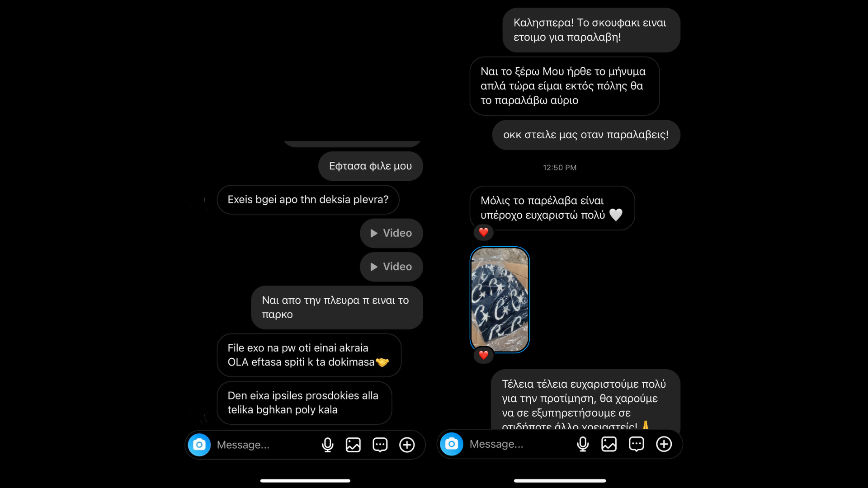Open the photo gallery icon in the right chat

pos(609,444)
